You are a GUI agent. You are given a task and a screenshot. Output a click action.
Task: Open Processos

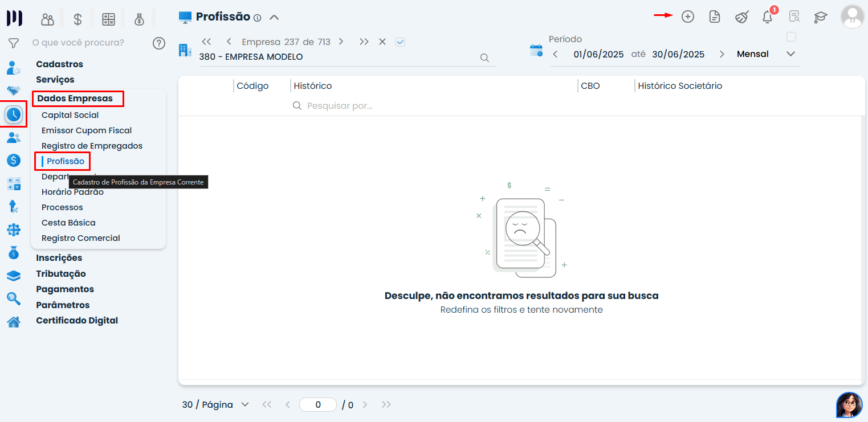point(62,207)
